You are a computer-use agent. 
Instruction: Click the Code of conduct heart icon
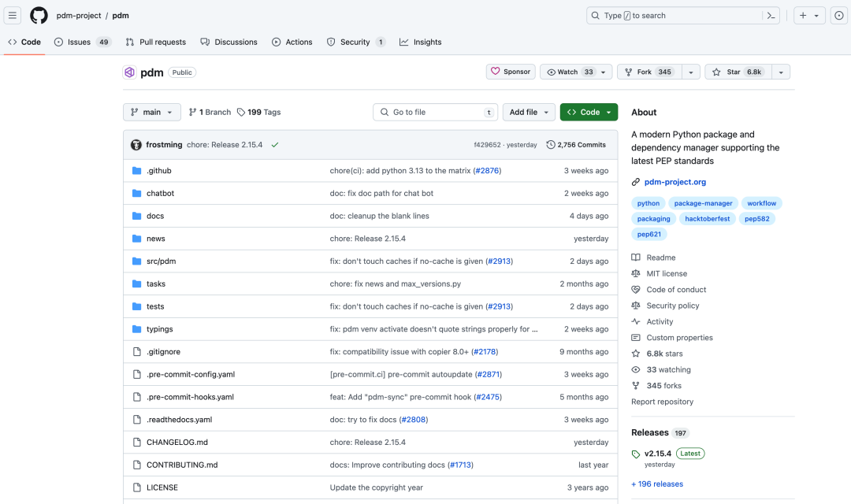636,290
